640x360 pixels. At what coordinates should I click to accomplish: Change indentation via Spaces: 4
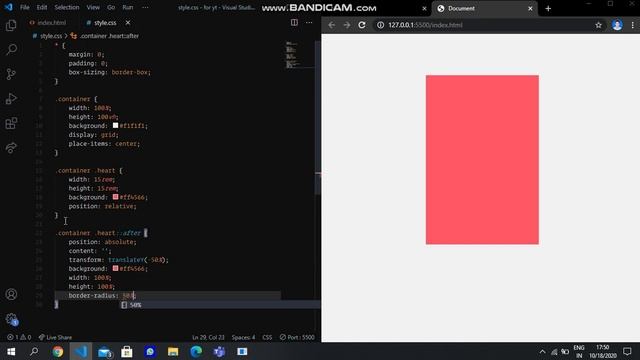[x=243, y=337]
